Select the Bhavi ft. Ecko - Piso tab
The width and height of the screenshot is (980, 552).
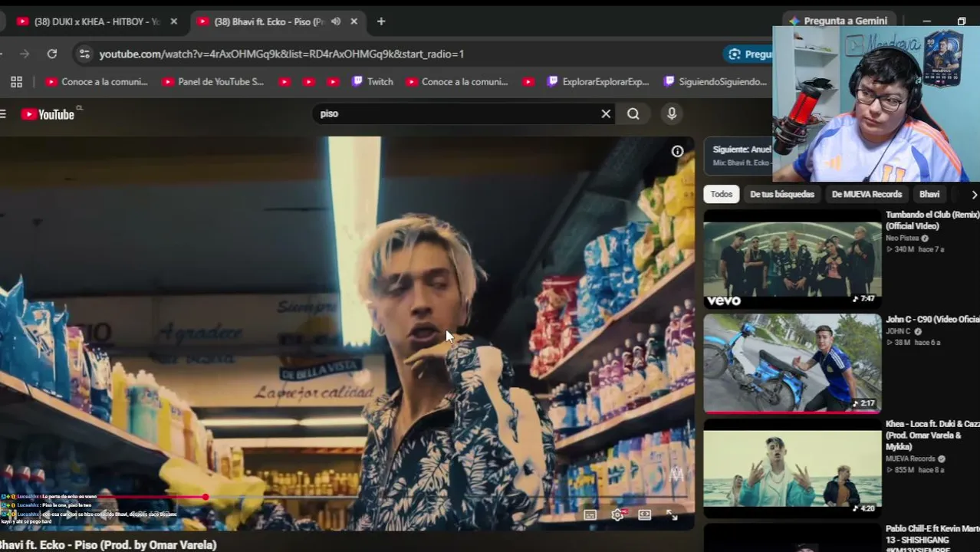click(268, 21)
